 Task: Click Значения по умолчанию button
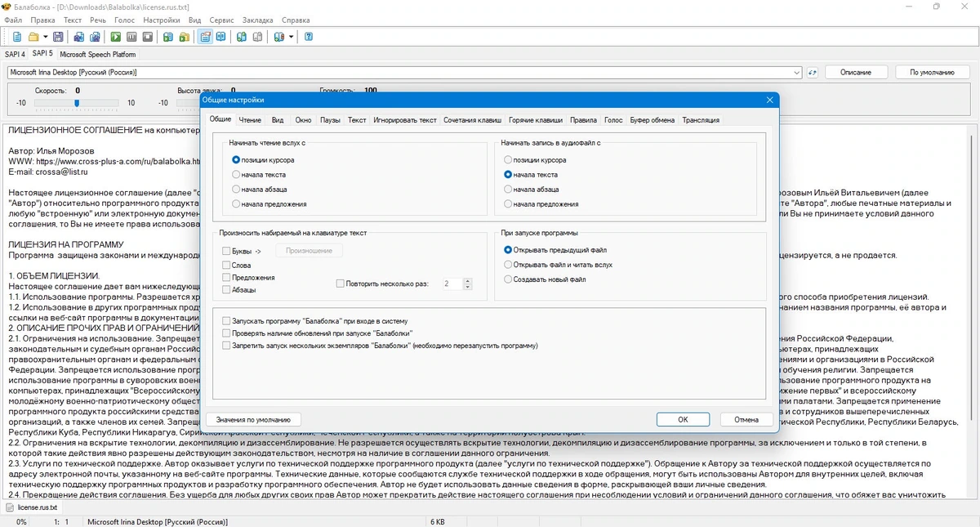[254, 419]
